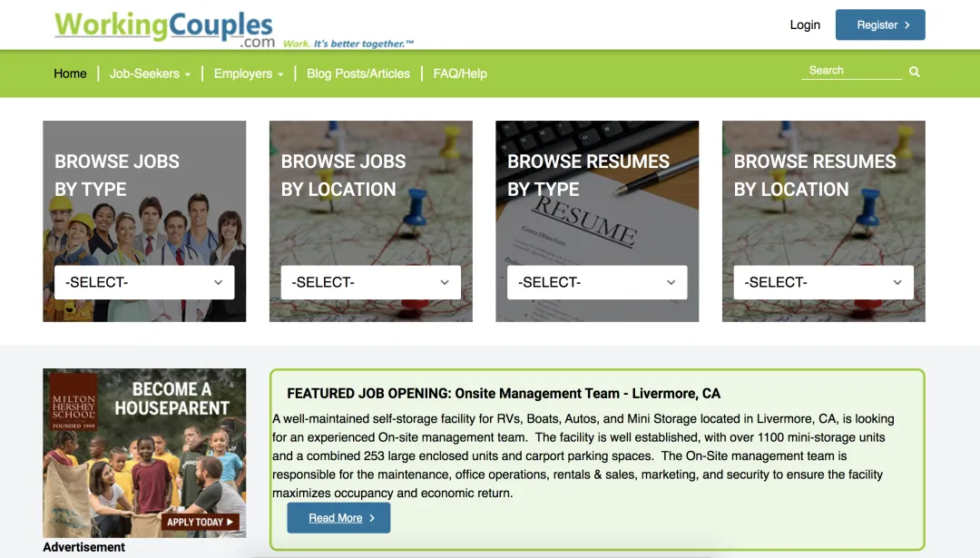Click the Become a Houseparent advertisement image

(144, 453)
